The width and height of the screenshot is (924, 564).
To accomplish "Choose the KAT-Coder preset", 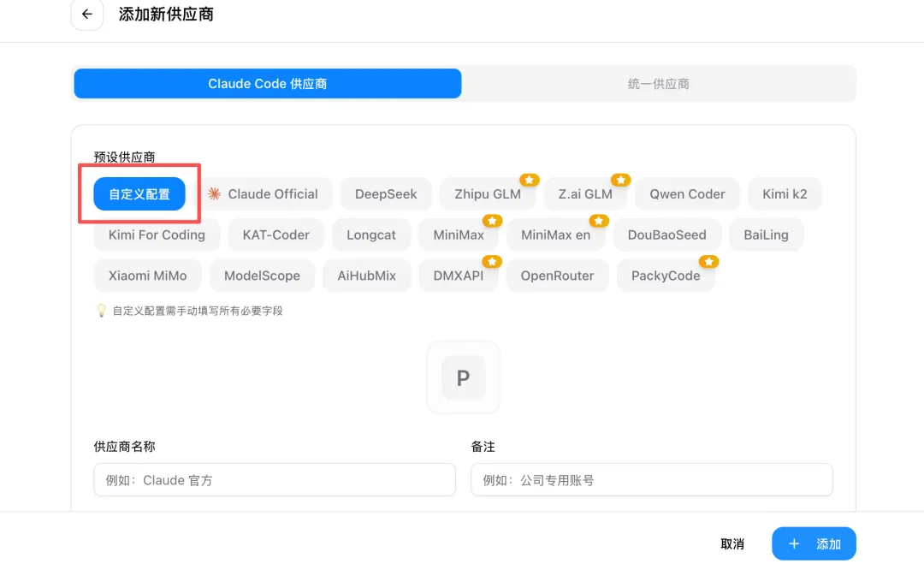I will 275,235.
